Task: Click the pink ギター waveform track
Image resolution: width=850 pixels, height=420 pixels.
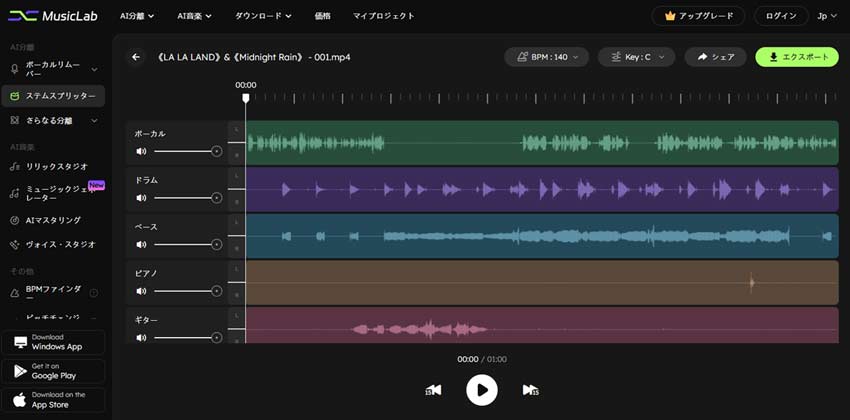Action: [542, 325]
